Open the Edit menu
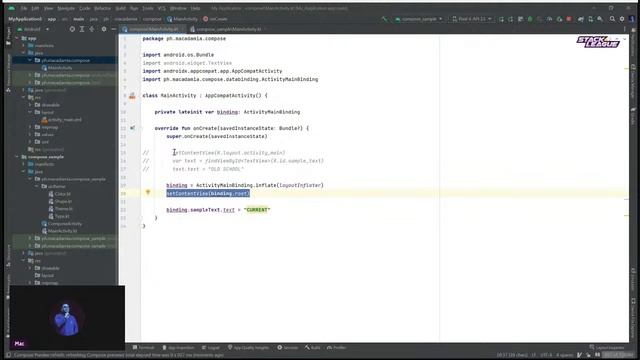The width and height of the screenshot is (640, 360). [36, 8]
